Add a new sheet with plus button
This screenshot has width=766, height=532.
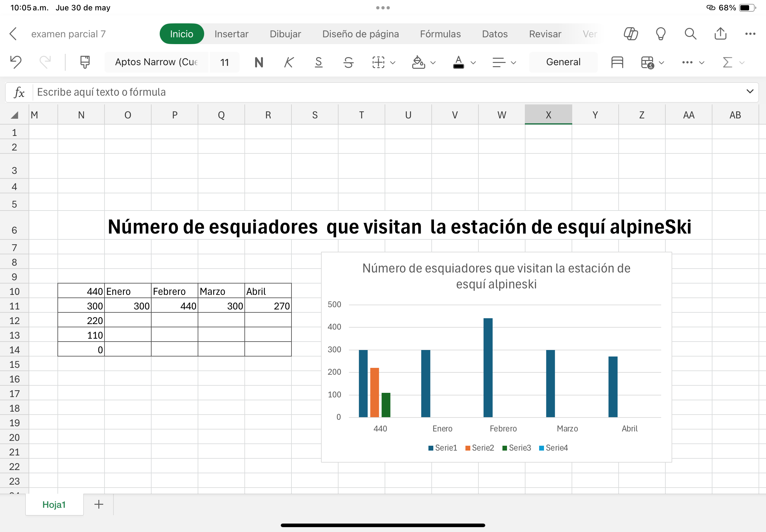click(99, 504)
